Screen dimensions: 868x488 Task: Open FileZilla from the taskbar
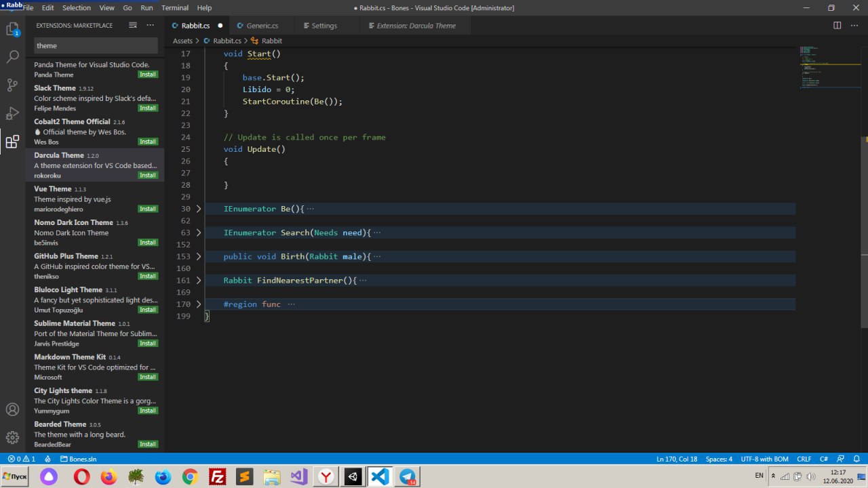[x=218, y=476]
